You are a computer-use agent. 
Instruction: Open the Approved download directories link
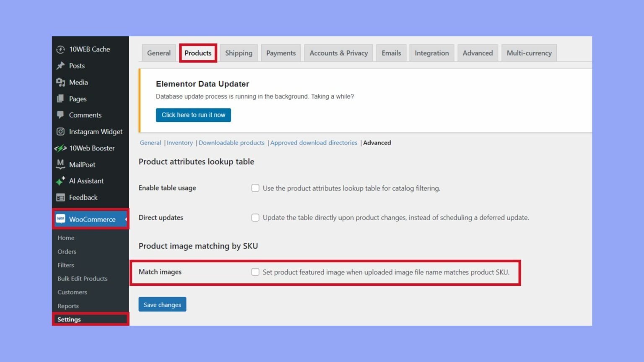314,142
